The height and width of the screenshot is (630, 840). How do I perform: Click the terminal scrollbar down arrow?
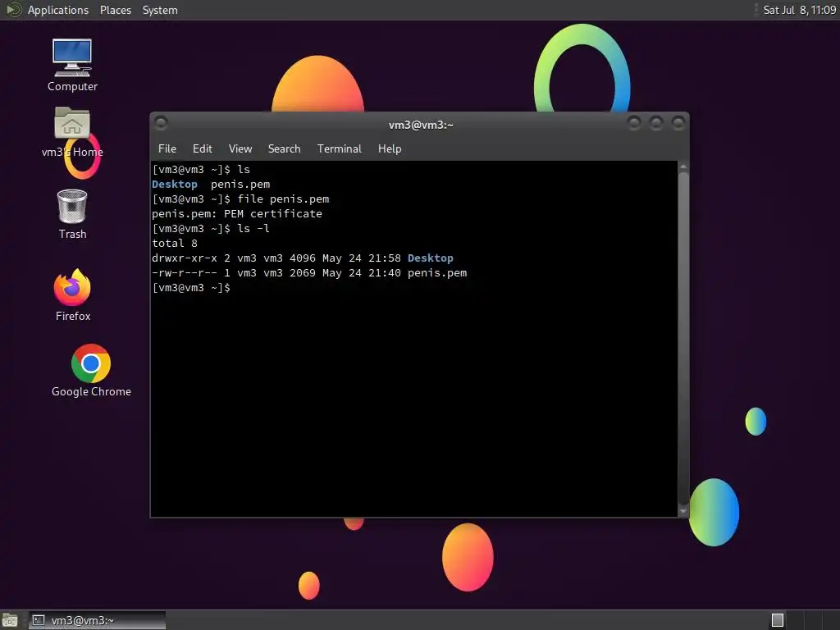(683, 511)
